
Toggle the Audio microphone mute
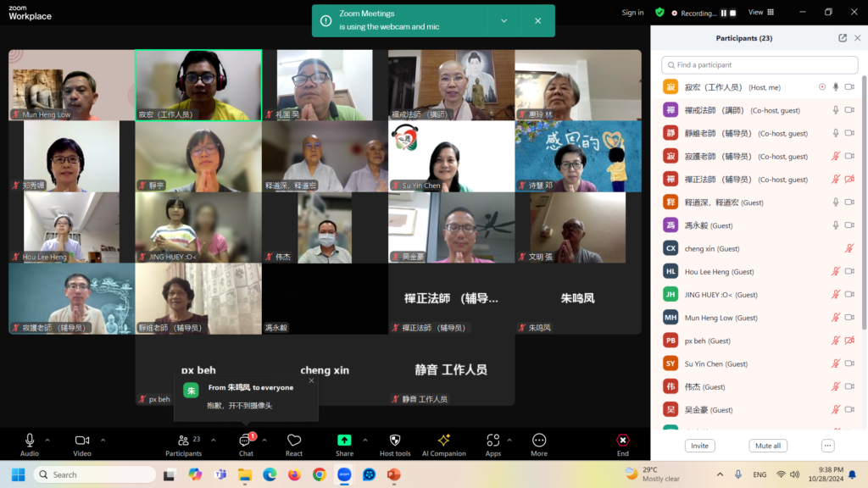point(30,441)
